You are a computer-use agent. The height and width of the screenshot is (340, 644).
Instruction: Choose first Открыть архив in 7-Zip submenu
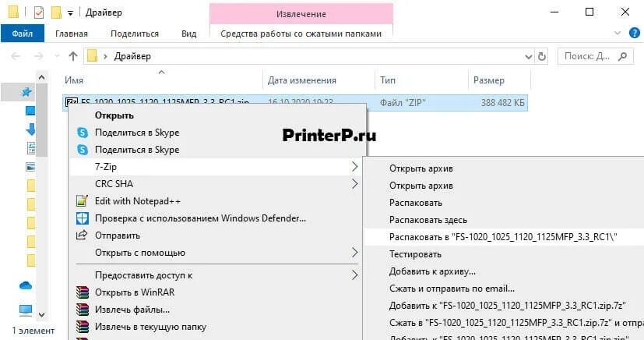coord(504,168)
